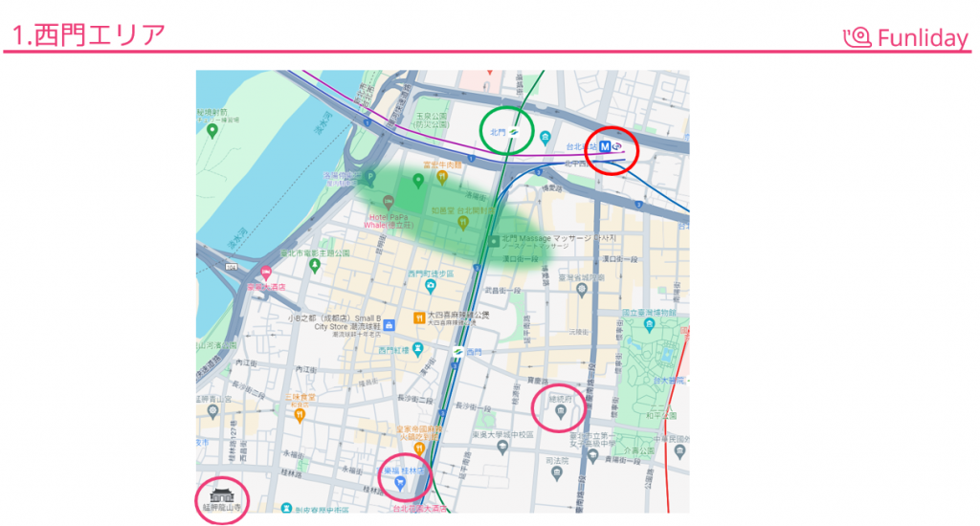The height and width of the screenshot is (526, 980).
Task: Click the 北門 station icon in green circle
Action: pyautogui.click(x=514, y=131)
